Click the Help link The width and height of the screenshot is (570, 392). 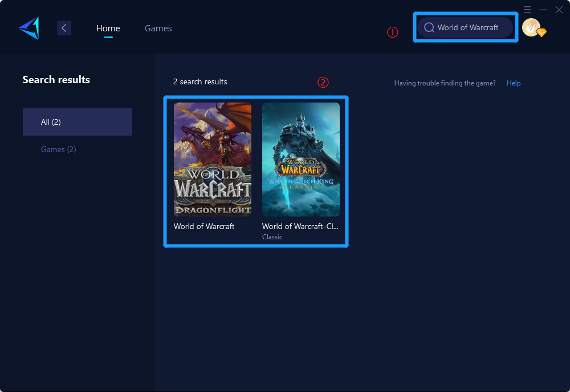pyautogui.click(x=514, y=83)
